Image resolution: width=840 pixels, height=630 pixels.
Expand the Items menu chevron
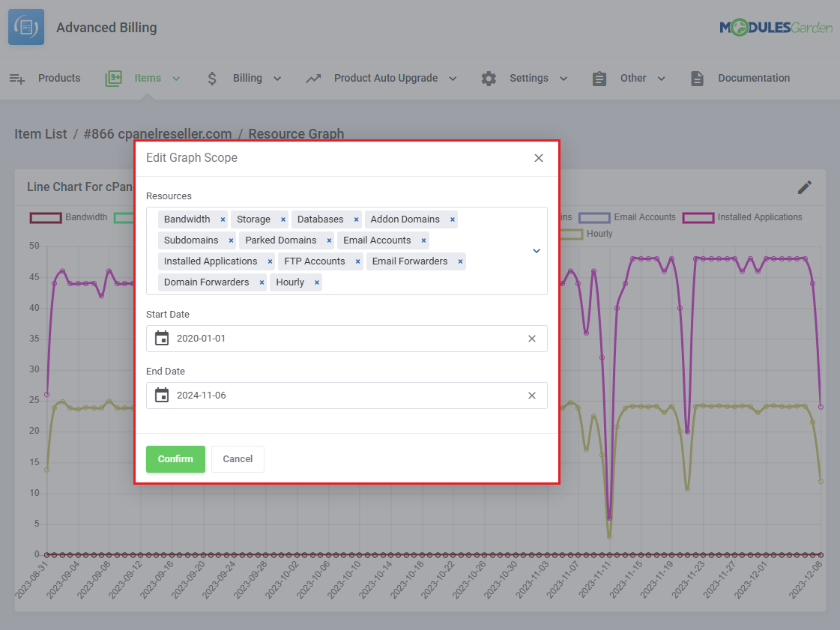(175, 79)
